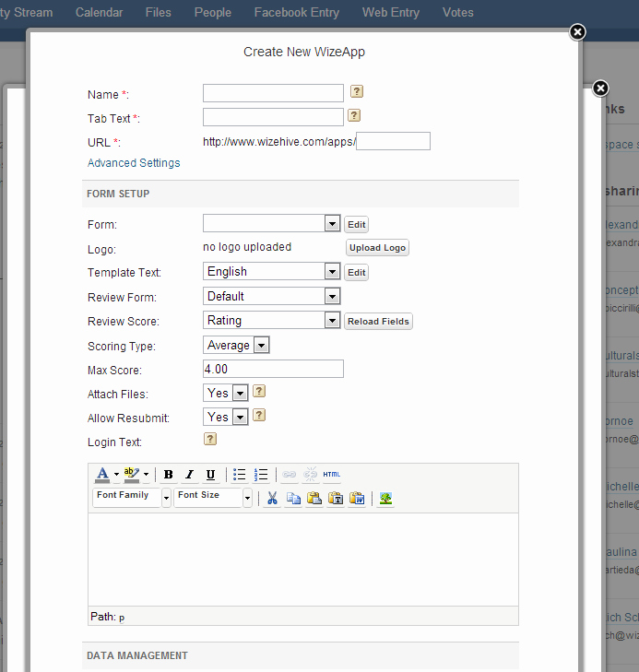Viewport: 639px width, 672px height.
Task: Click the unlink icon
Action: (311, 475)
